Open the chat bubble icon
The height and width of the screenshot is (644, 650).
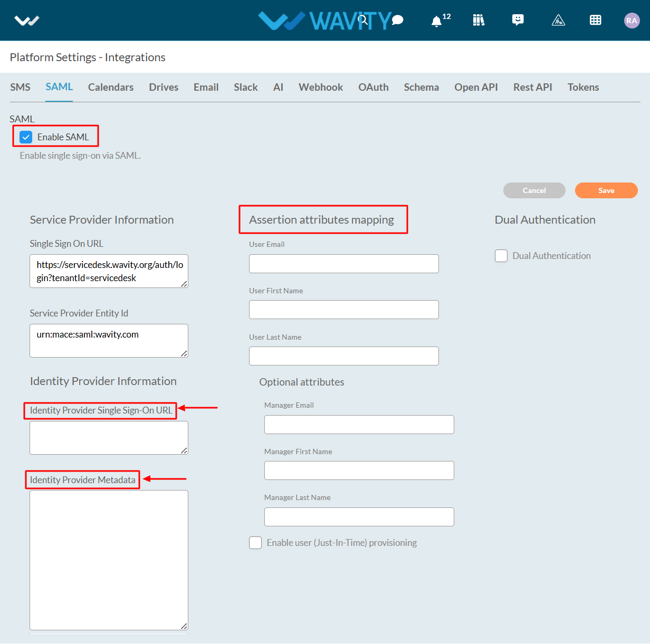tap(398, 20)
